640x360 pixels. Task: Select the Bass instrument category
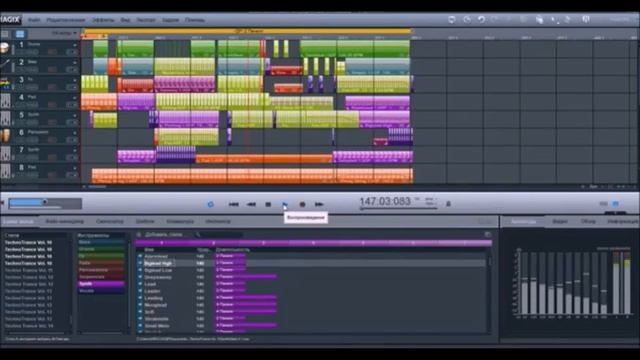(101, 242)
